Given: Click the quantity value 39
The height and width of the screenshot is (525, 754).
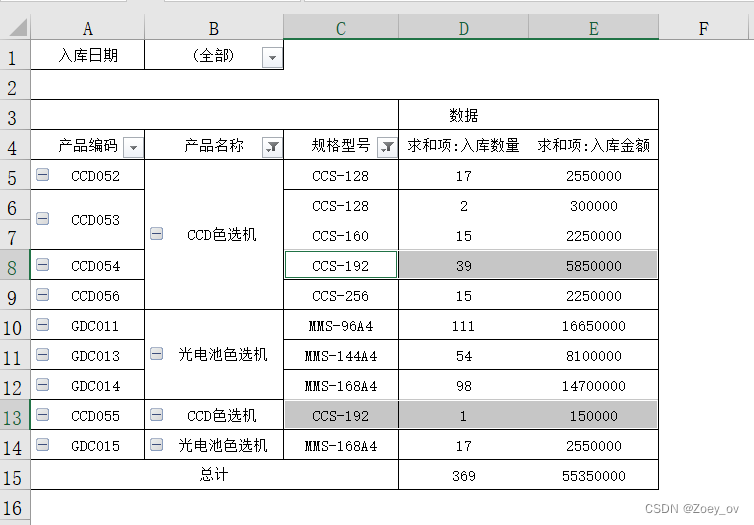Looking at the screenshot, I should pyautogui.click(x=464, y=265).
